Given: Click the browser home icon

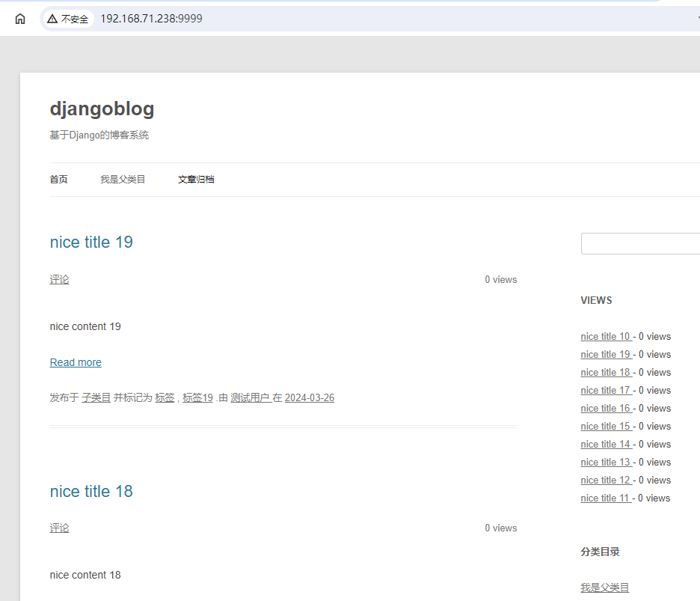Looking at the screenshot, I should [21, 19].
